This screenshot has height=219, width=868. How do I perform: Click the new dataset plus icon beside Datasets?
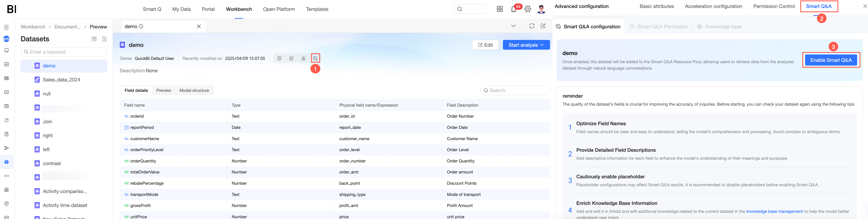[x=104, y=39]
